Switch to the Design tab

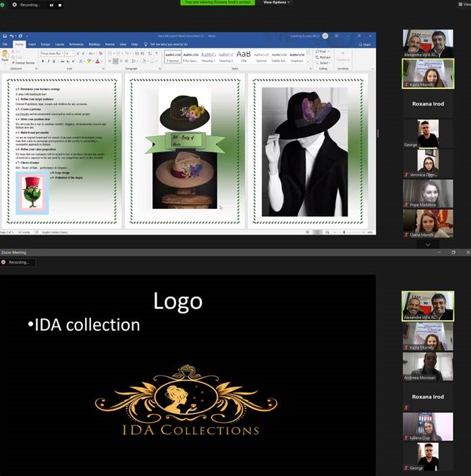[x=45, y=44]
